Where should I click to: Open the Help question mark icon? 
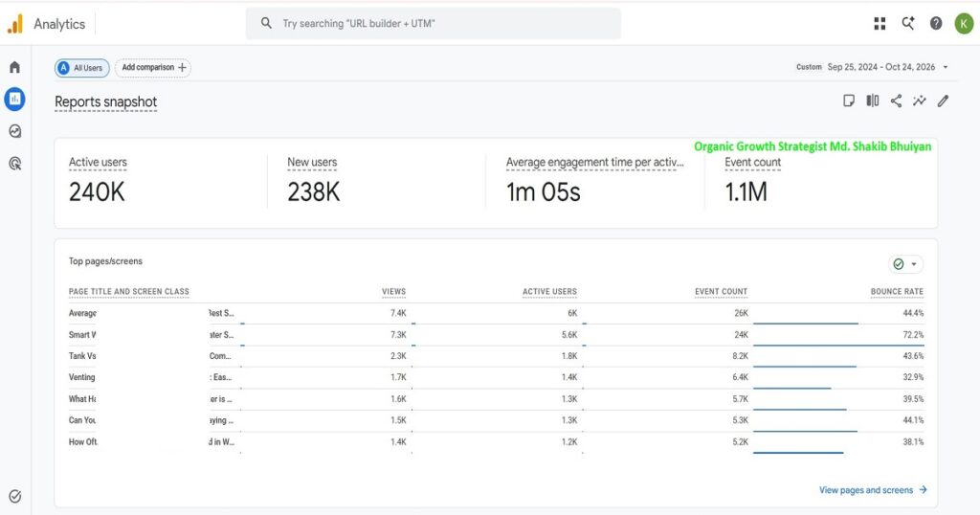pos(936,24)
